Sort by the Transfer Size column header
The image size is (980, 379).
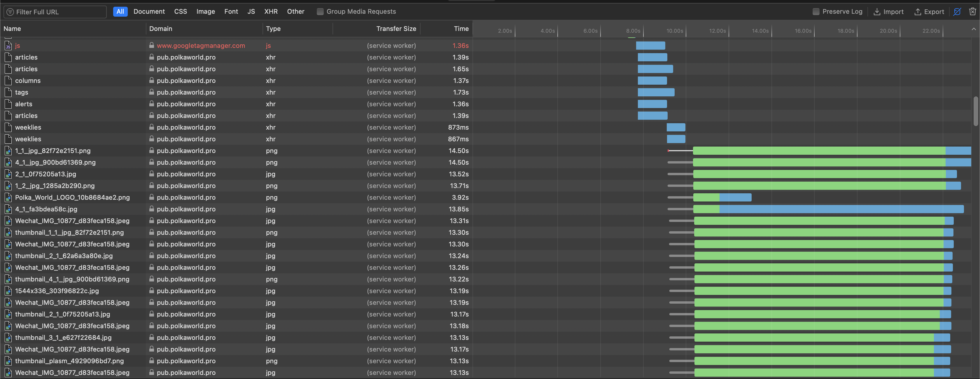tap(396, 29)
